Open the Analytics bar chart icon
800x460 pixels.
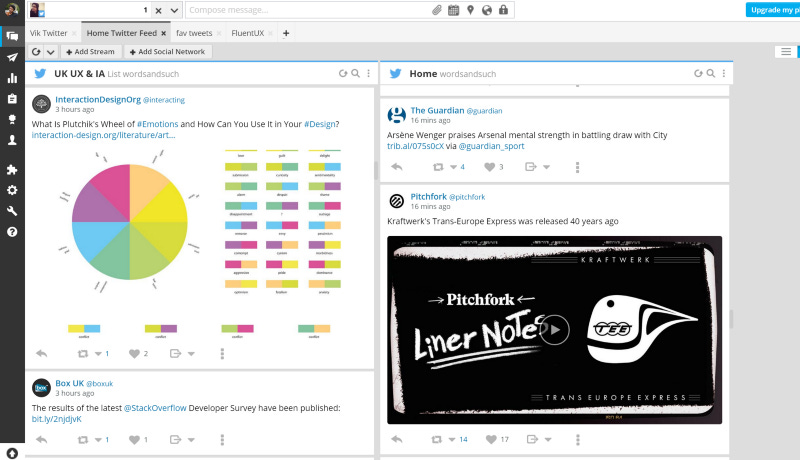point(12,78)
